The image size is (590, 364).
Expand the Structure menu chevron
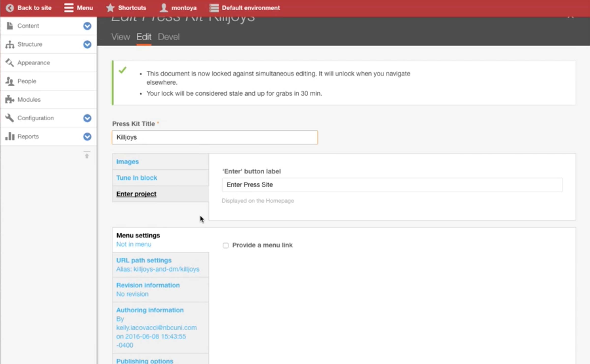pos(87,44)
